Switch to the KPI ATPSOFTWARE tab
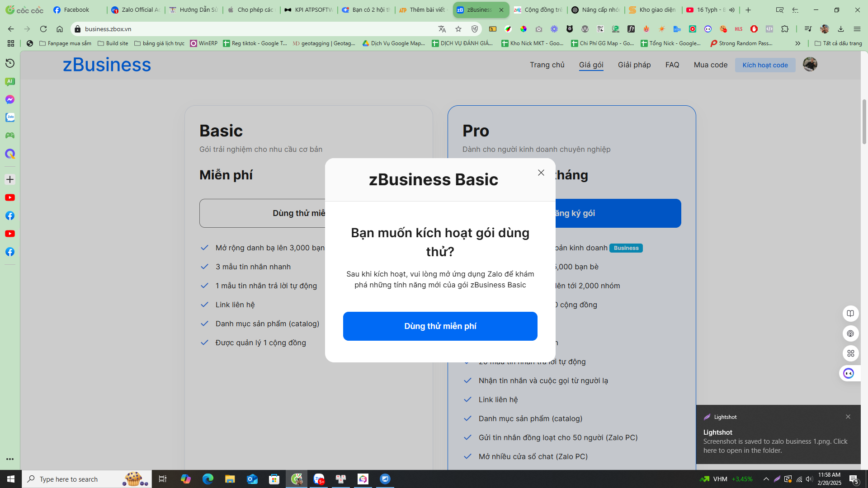 pyautogui.click(x=308, y=9)
